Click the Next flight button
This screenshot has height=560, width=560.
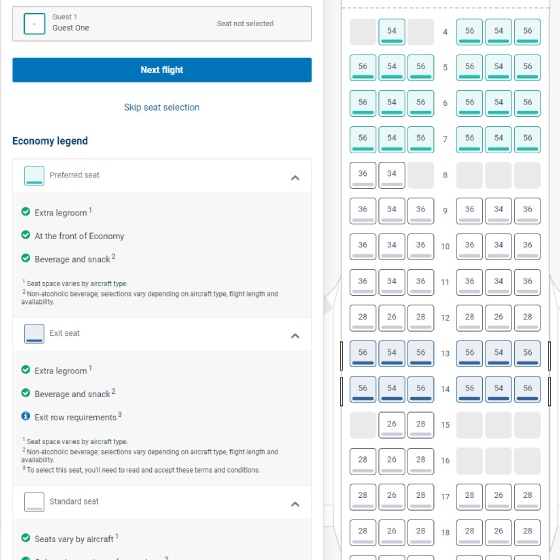tap(162, 70)
